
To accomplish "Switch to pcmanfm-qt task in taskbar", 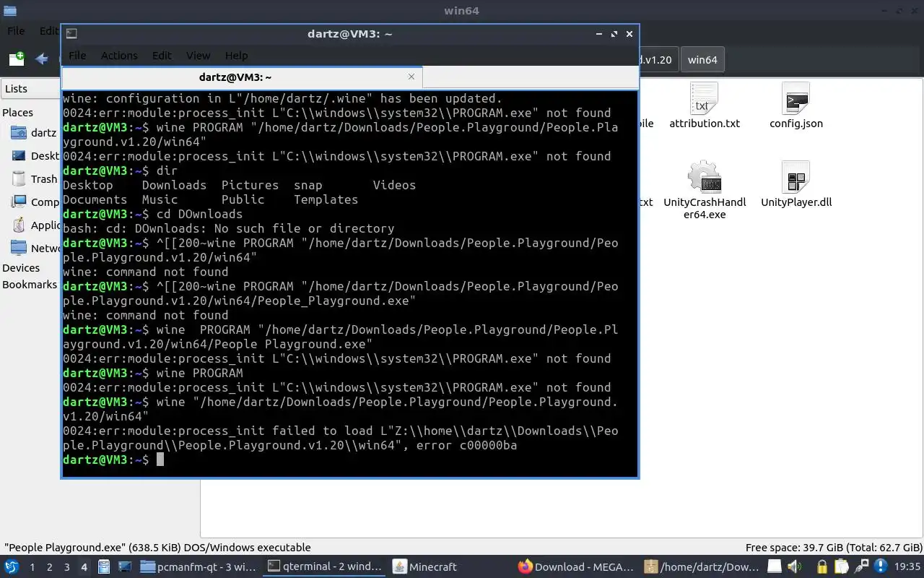I will click(x=198, y=567).
